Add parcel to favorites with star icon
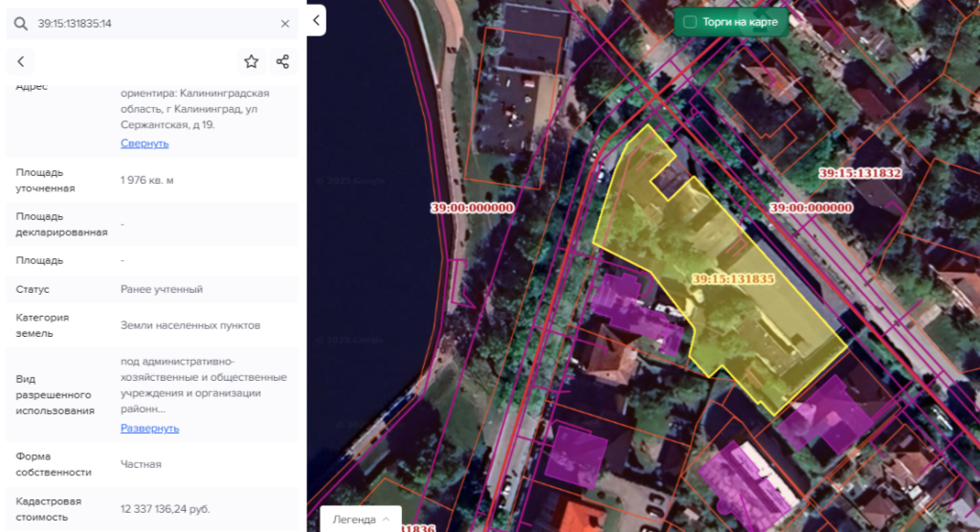 [x=251, y=62]
